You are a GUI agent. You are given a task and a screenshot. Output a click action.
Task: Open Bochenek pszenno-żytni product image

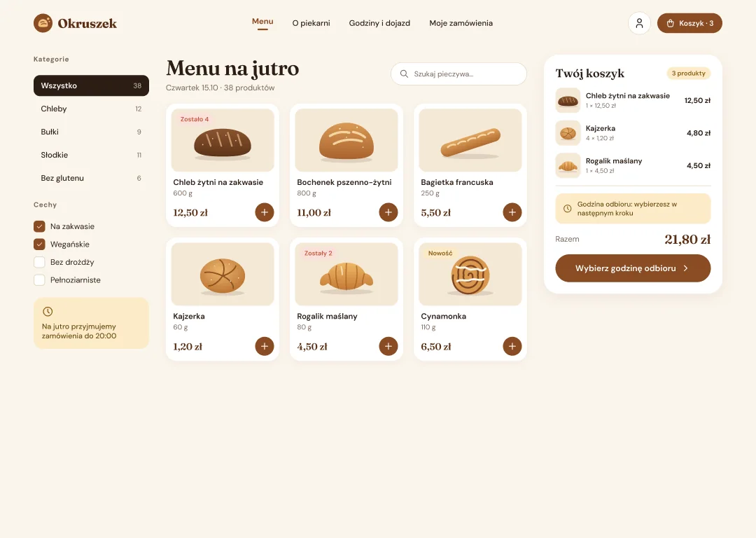pos(346,140)
